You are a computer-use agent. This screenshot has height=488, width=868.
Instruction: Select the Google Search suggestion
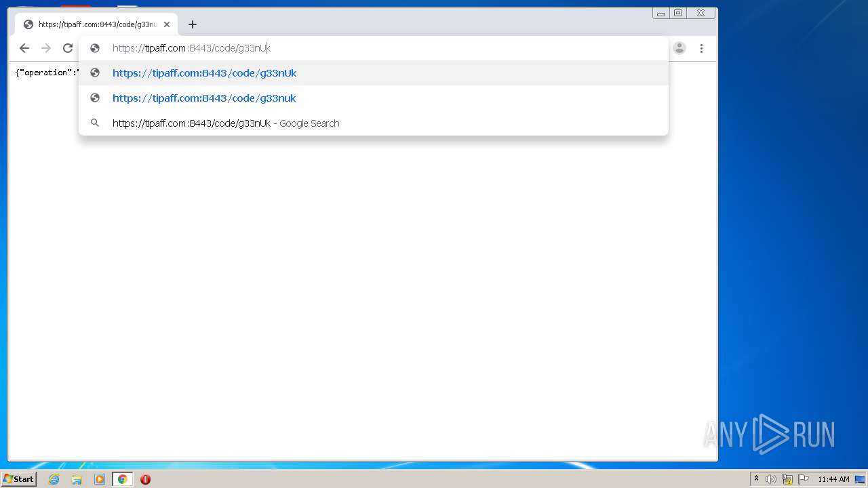click(374, 123)
